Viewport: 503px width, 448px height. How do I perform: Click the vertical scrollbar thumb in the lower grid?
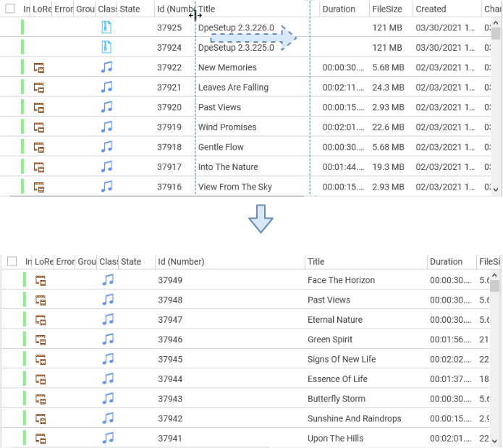pos(495,286)
